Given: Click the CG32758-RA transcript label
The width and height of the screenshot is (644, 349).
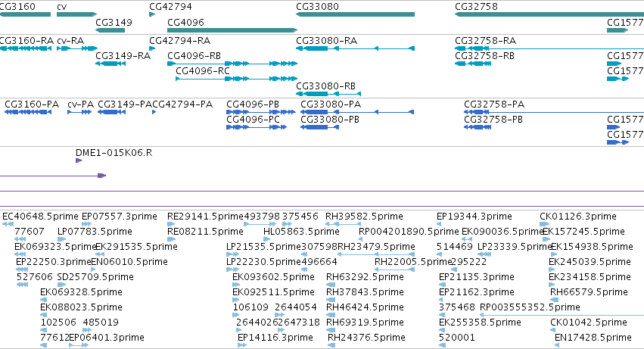Looking at the screenshot, I should [486, 41].
